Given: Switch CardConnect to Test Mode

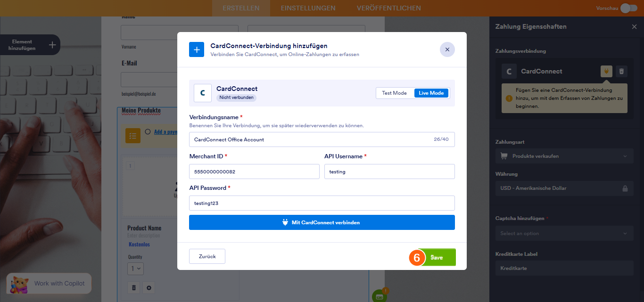Looking at the screenshot, I should tap(394, 93).
